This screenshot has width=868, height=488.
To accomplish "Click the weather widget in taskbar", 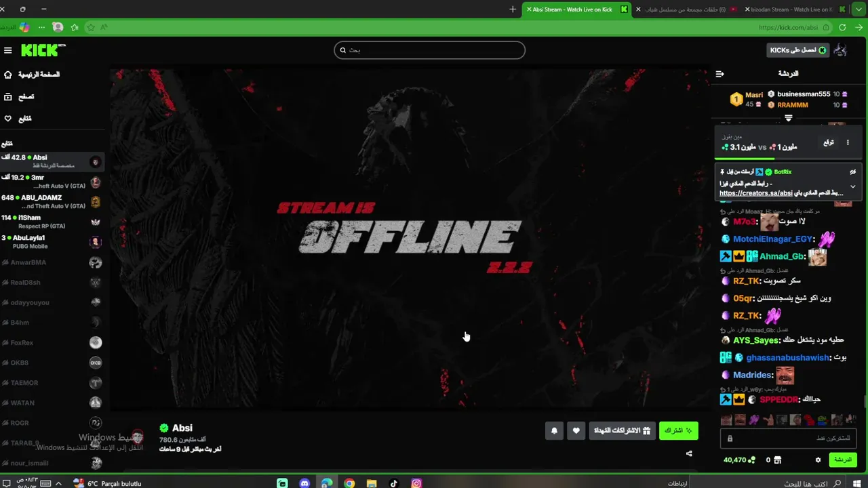I will pos(107,483).
